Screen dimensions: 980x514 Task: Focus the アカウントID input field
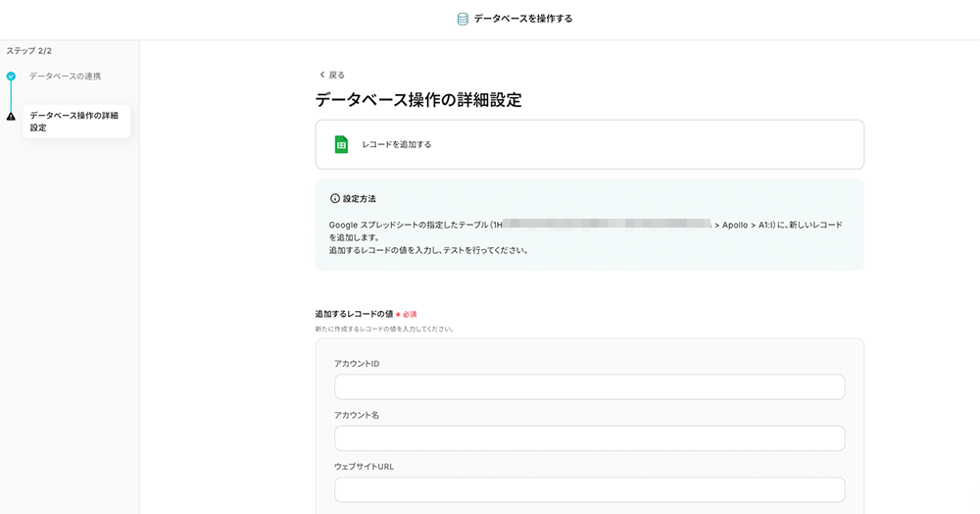pos(589,386)
